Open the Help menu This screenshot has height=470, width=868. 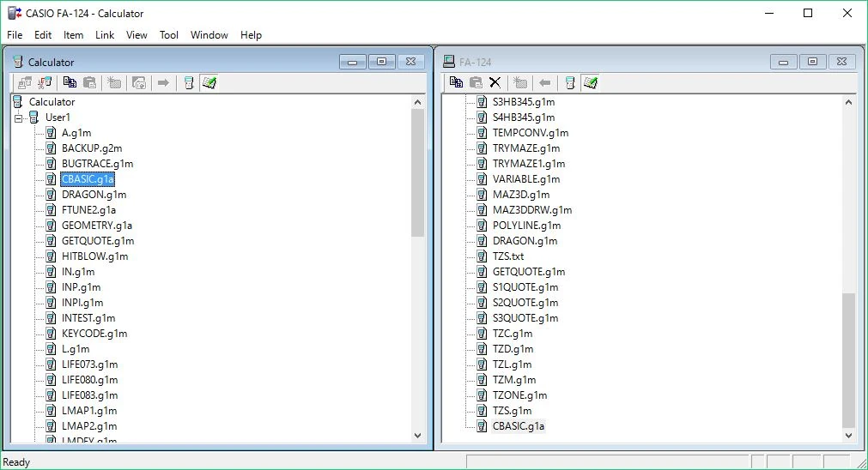(x=251, y=35)
